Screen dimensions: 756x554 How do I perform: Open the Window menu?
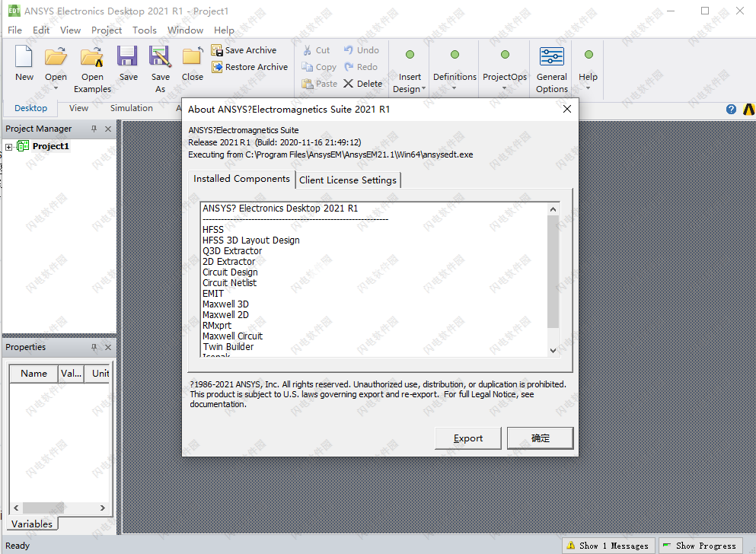(x=185, y=30)
